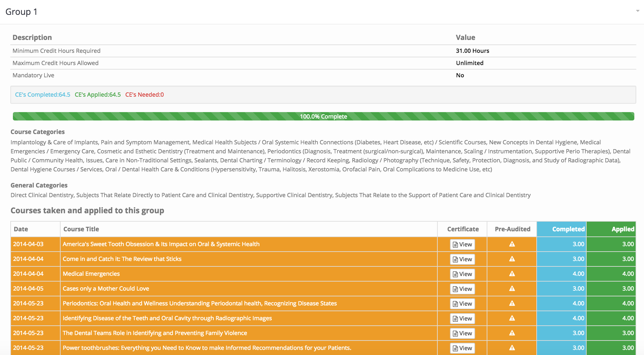Click warning icon for Identifying Disease of the Teeth row

point(512,318)
